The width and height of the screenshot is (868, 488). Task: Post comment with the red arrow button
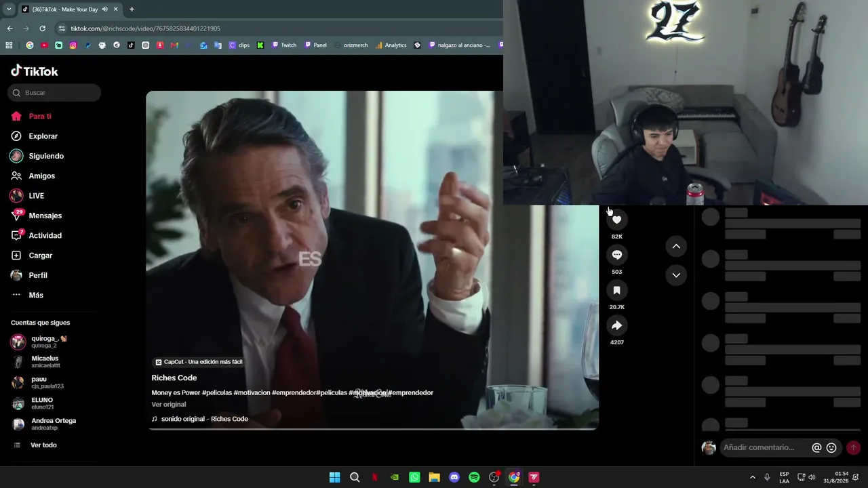[853, 448]
